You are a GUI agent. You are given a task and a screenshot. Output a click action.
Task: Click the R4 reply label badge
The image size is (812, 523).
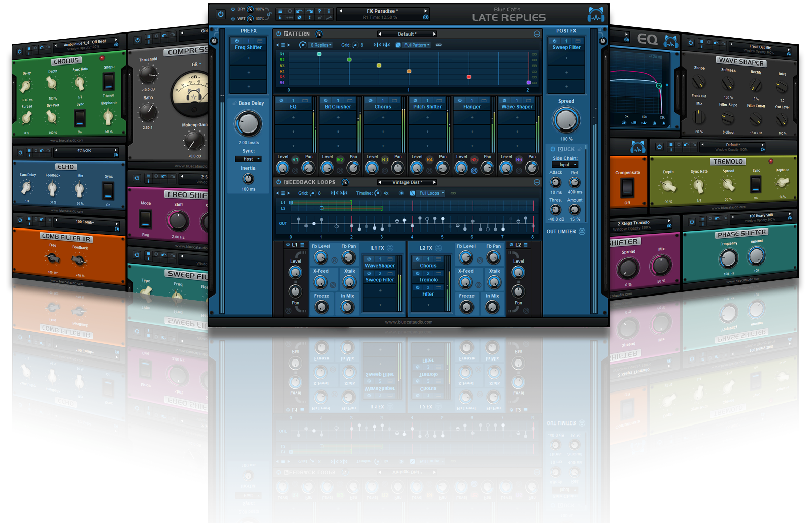pos(429,159)
